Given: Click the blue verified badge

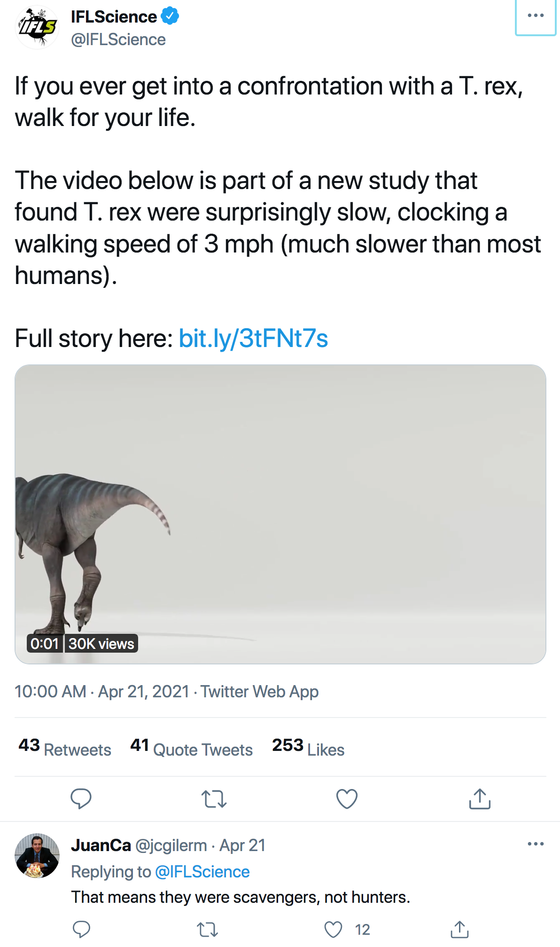Looking at the screenshot, I should [x=170, y=16].
